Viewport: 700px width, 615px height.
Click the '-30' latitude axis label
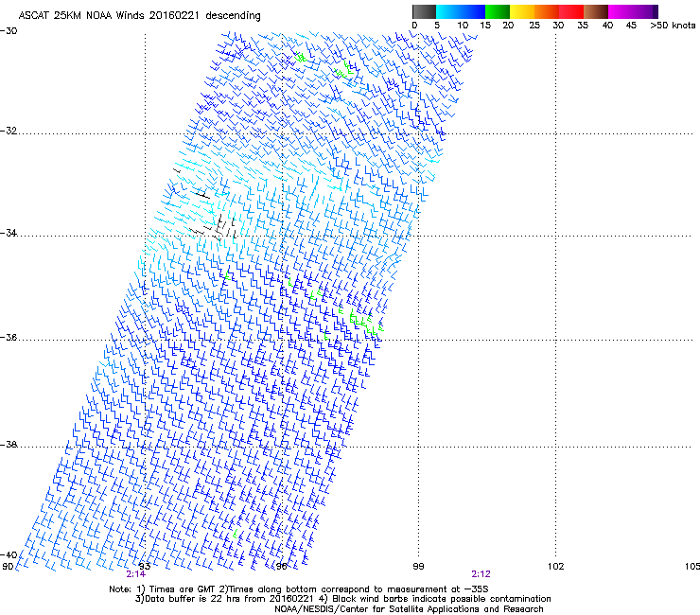tap(9, 31)
